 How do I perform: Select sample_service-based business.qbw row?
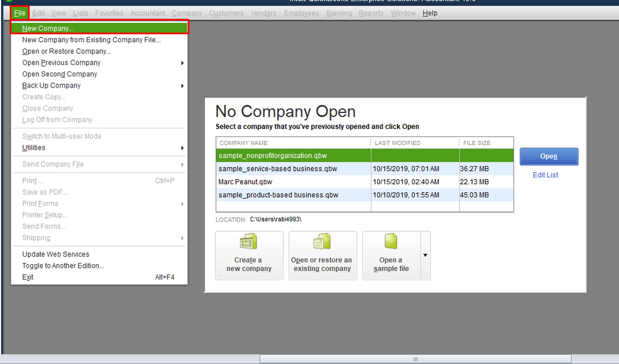(x=365, y=169)
